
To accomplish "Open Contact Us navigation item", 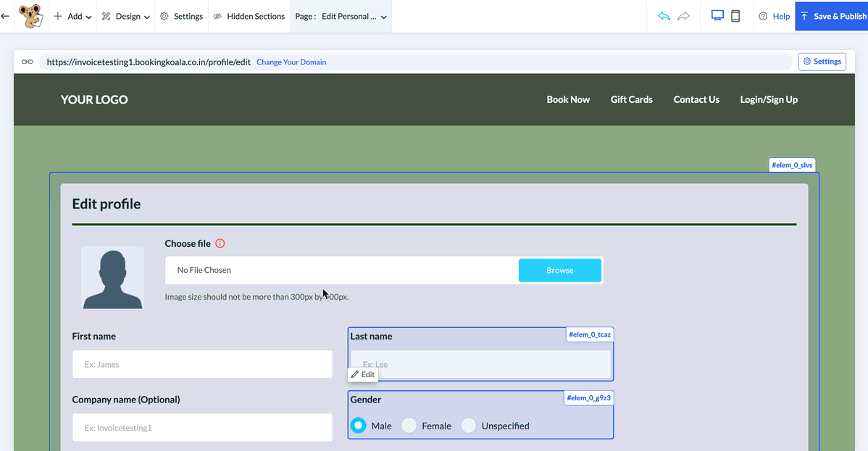I will pos(696,100).
